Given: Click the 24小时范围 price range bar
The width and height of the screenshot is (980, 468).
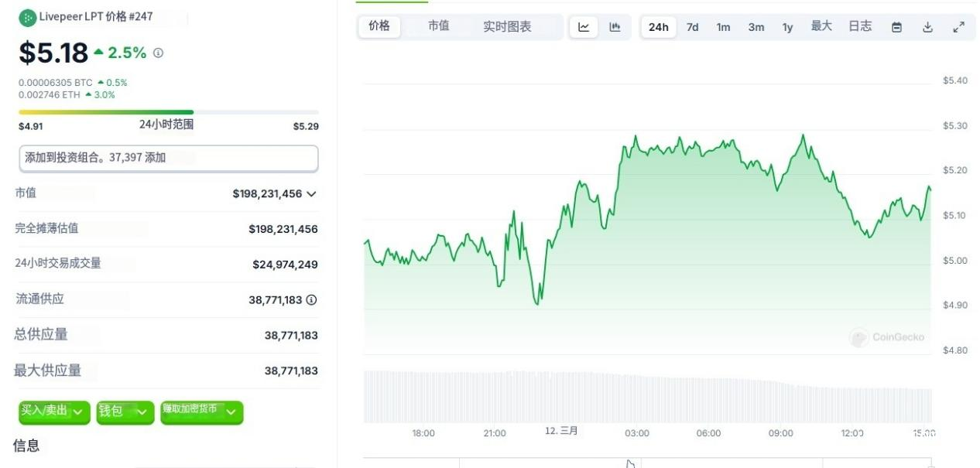Looking at the screenshot, I should tap(168, 112).
